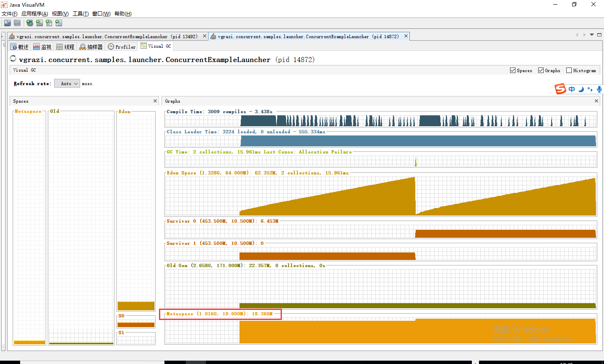
Task: Click the Old space column
Action: 81,229
